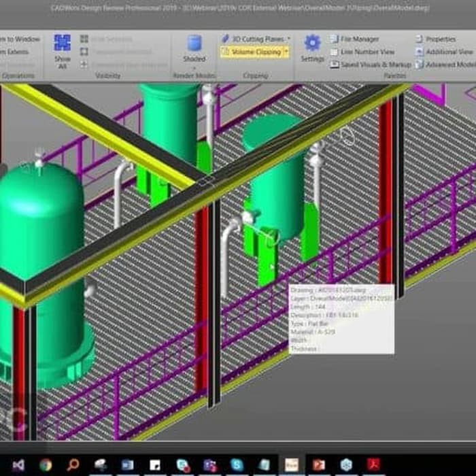Expand the Volume Clipping dropdown arrow
This screenshot has width=476, height=476.
pos(286,52)
